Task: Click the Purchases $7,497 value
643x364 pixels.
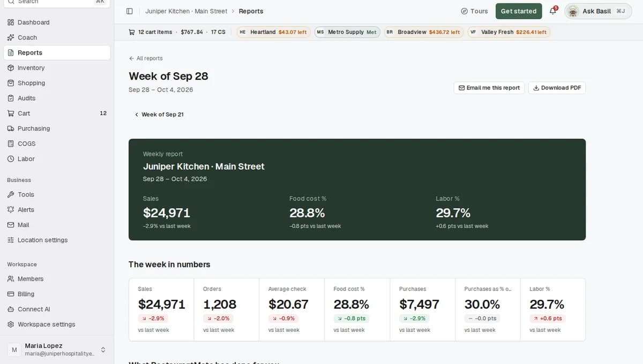Action: point(419,305)
